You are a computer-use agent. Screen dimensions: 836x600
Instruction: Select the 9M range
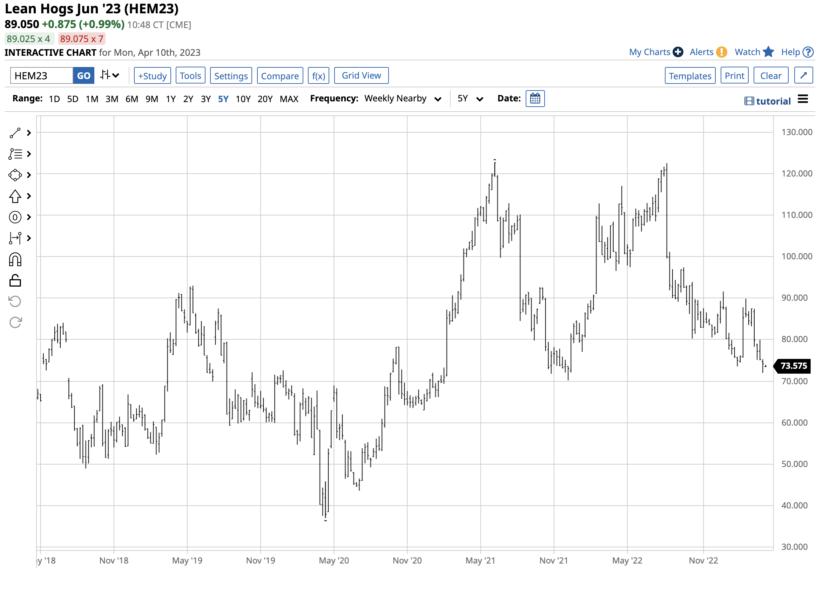152,99
